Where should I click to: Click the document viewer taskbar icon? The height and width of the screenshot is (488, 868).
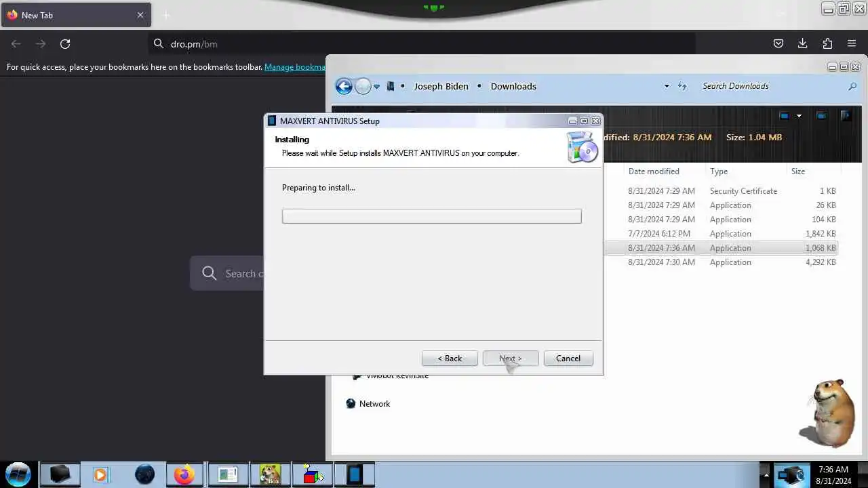[x=228, y=474]
